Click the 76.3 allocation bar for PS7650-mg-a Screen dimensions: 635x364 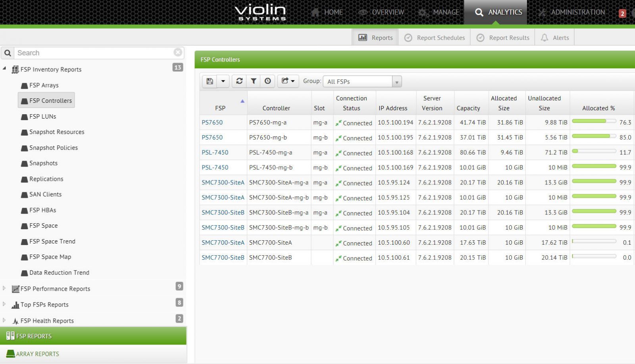tap(594, 121)
